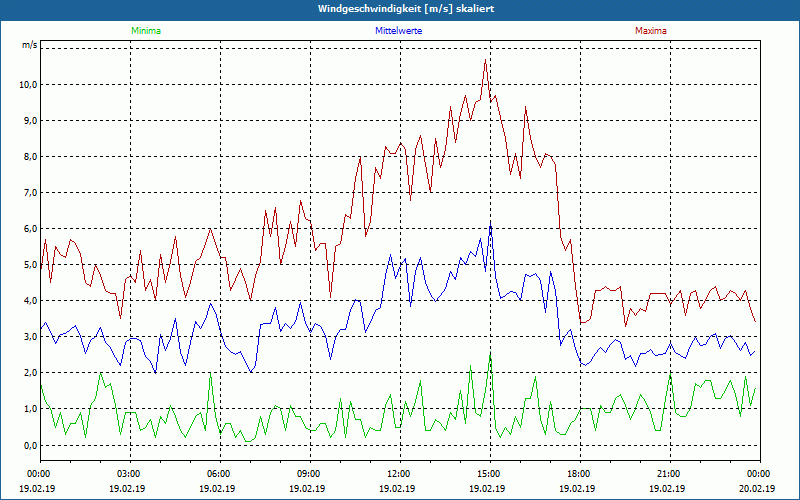The height and width of the screenshot is (500, 800).
Task: Click the 21:00 time axis label
Action: (670, 474)
